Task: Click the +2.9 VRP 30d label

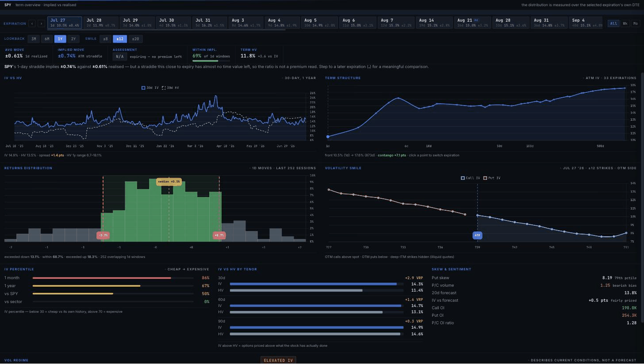Action: pyautogui.click(x=414, y=278)
